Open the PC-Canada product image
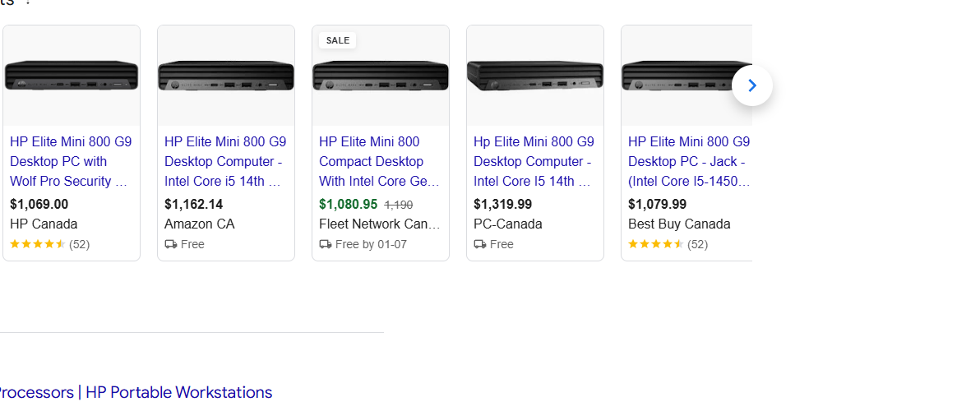The height and width of the screenshot is (411, 980). pyautogui.click(x=535, y=76)
